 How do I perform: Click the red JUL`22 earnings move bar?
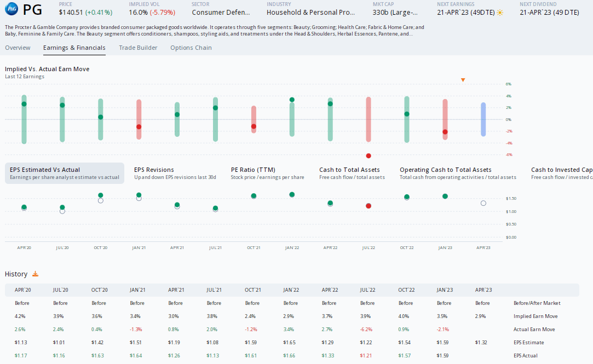click(369, 117)
